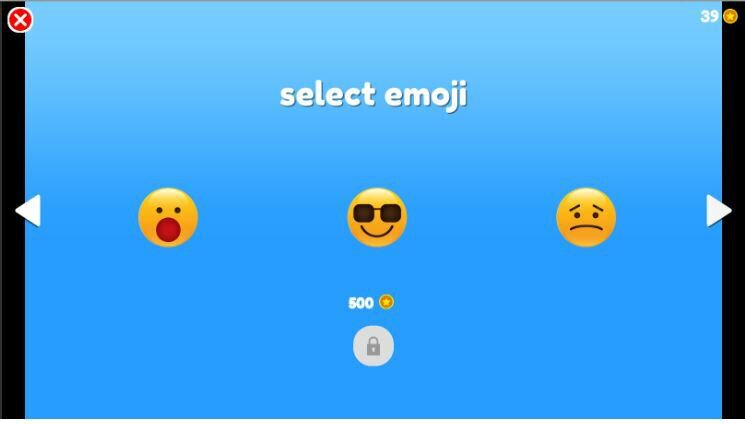The width and height of the screenshot is (745, 424).
Task: Advance to next emoji with right arrow
Action: (719, 210)
